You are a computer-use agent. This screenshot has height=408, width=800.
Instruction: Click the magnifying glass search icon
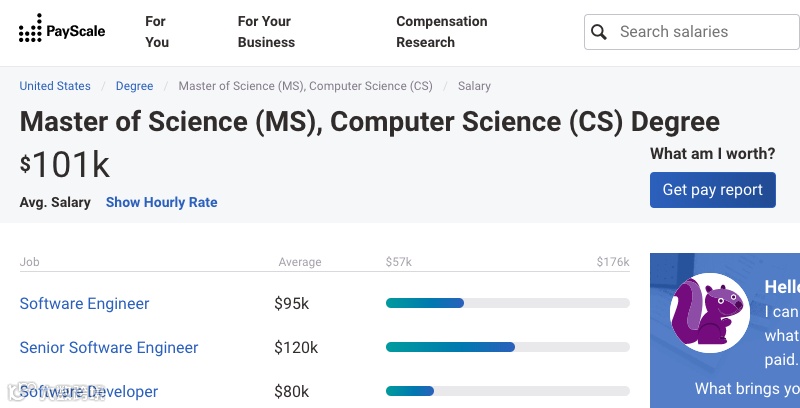(599, 32)
